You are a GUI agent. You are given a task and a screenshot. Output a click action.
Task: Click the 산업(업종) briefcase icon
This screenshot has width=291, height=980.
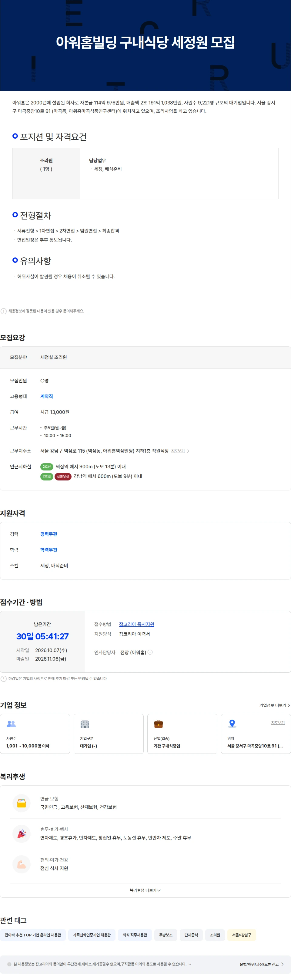pyautogui.click(x=158, y=724)
